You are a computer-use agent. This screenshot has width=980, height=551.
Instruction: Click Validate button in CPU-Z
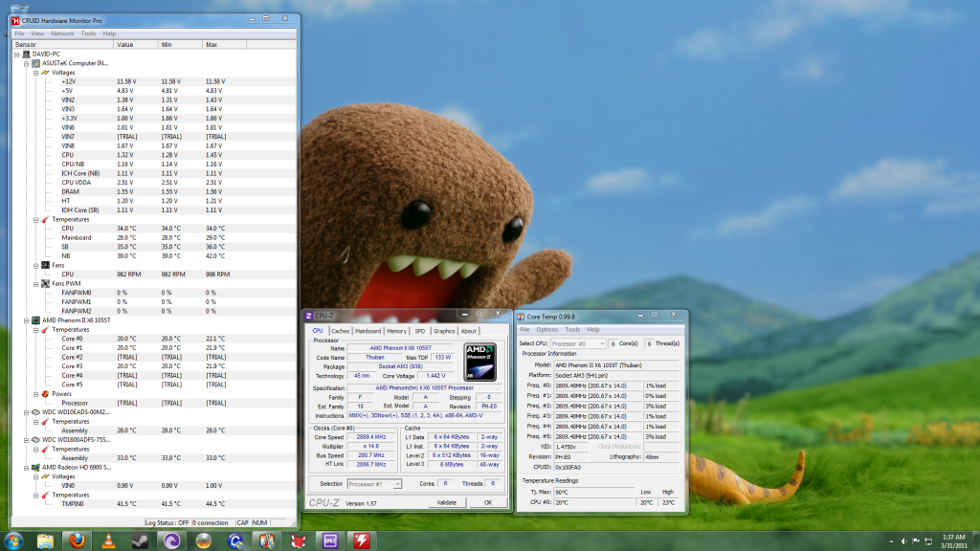[x=446, y=502]
